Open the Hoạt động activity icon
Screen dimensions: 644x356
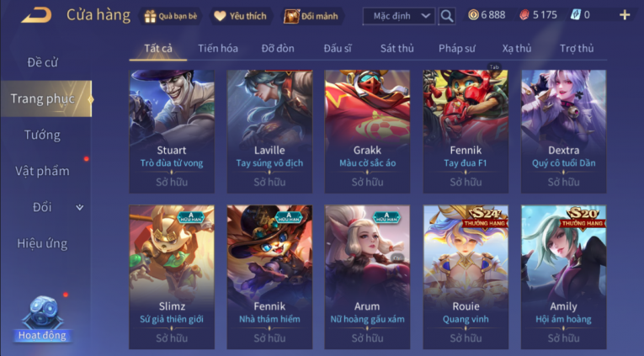[x=42, y=318]
